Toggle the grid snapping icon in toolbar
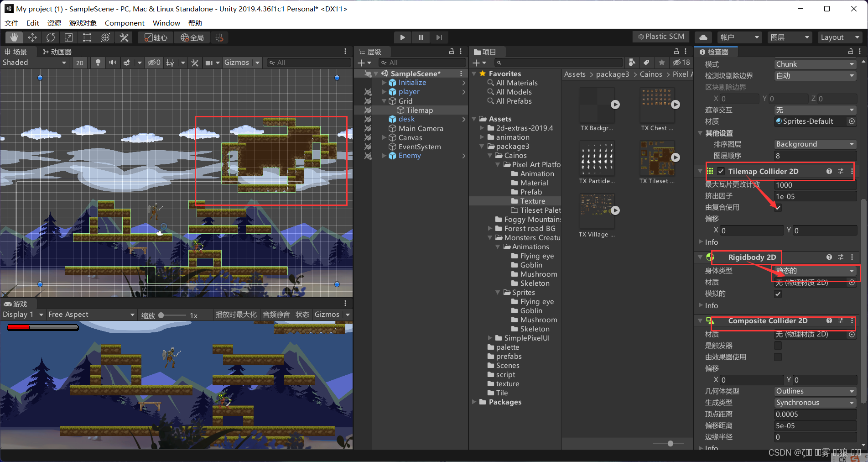The width and height of the screenshot is (868, 462). 219,37
